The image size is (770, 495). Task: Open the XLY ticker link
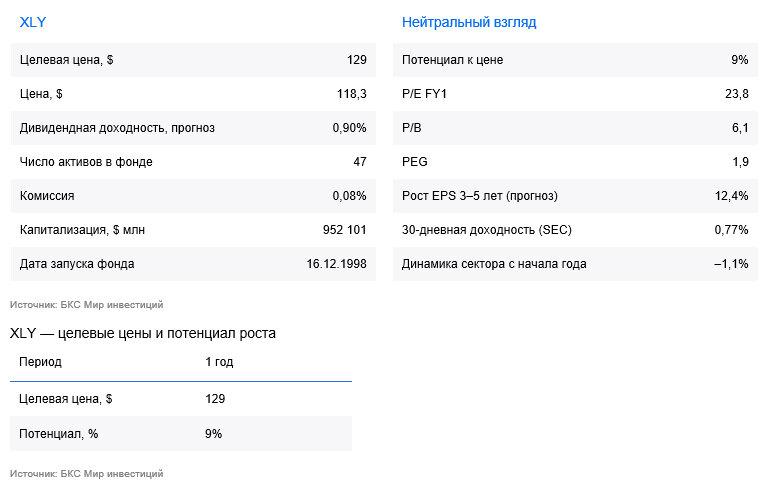click(32, 22)
